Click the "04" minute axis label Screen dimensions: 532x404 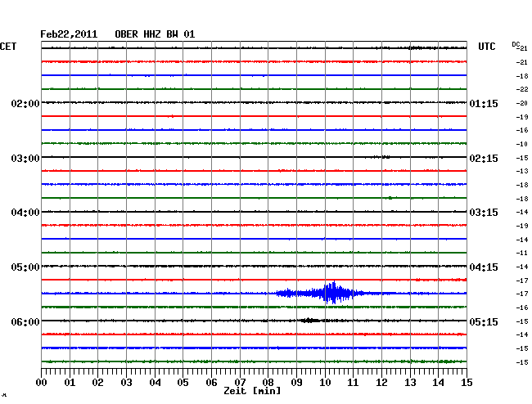155,383
